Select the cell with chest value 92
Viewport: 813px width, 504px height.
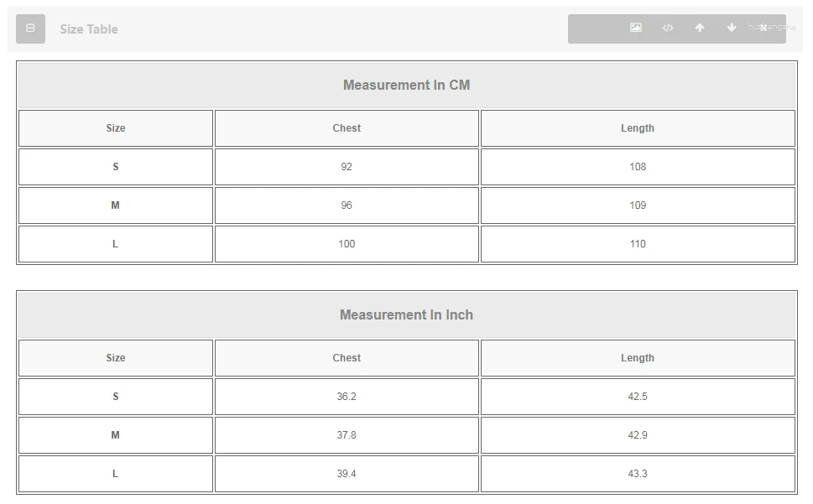pos(347,167)
